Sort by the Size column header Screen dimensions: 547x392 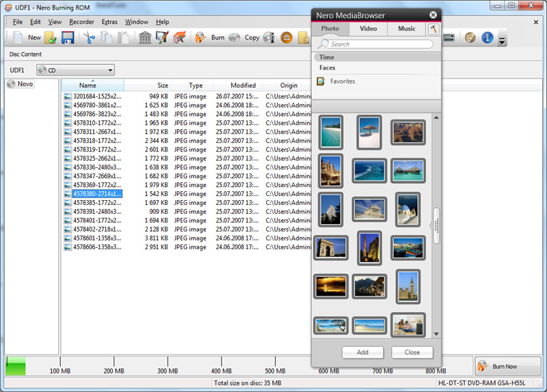[148, 85]
